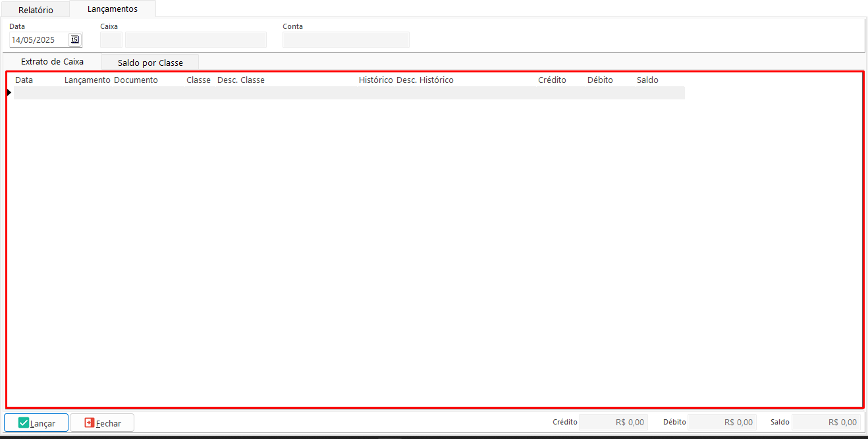
Task: Click the Fechar button
Action: (x=102, y=423)
